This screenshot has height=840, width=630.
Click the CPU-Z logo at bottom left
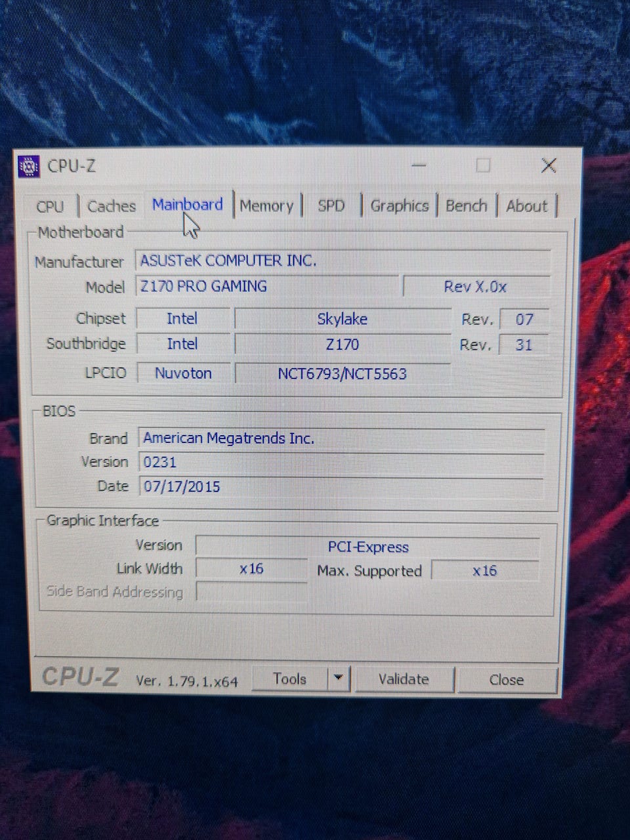click(x=80, y=677)
